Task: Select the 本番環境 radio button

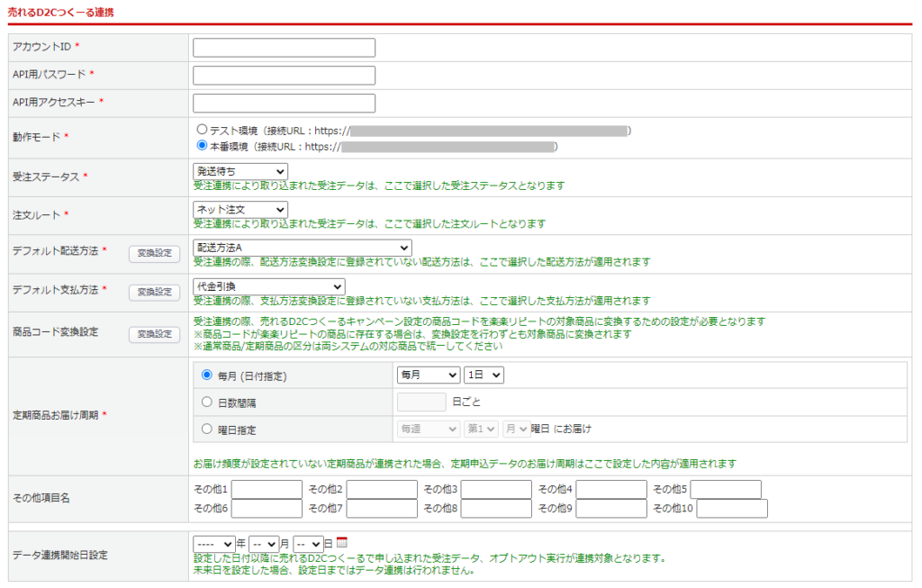Action: 203,144
